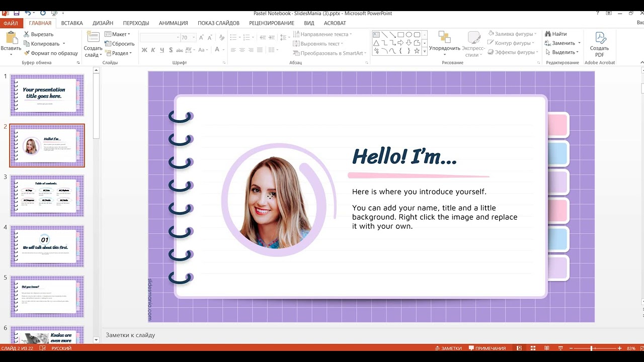Open the ПЕРЕХОДЫ (Transitions) tab
The image size is (644, 362).
pyautogui.click(x=136, y=23)
